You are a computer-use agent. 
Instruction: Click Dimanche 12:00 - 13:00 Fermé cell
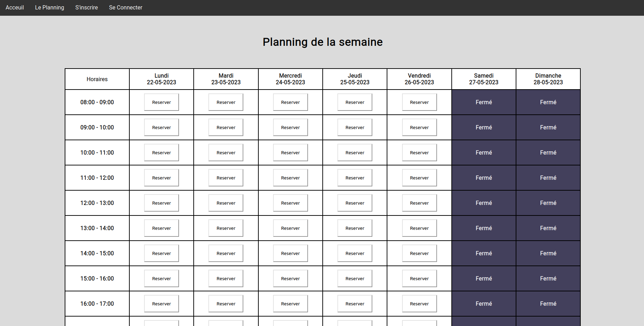coord(548,203)
